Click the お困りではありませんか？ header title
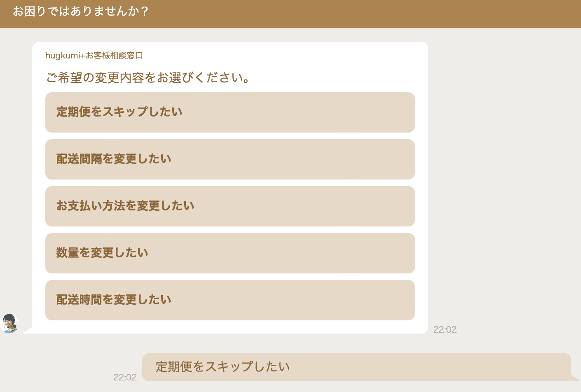581x392 pixels. [80, 12]
